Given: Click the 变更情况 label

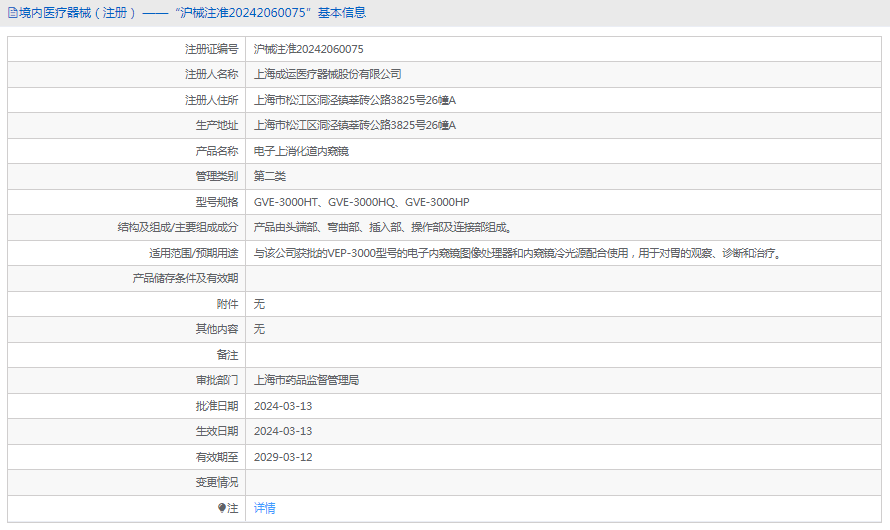Looking at the screenshot, I should point(217,482).
